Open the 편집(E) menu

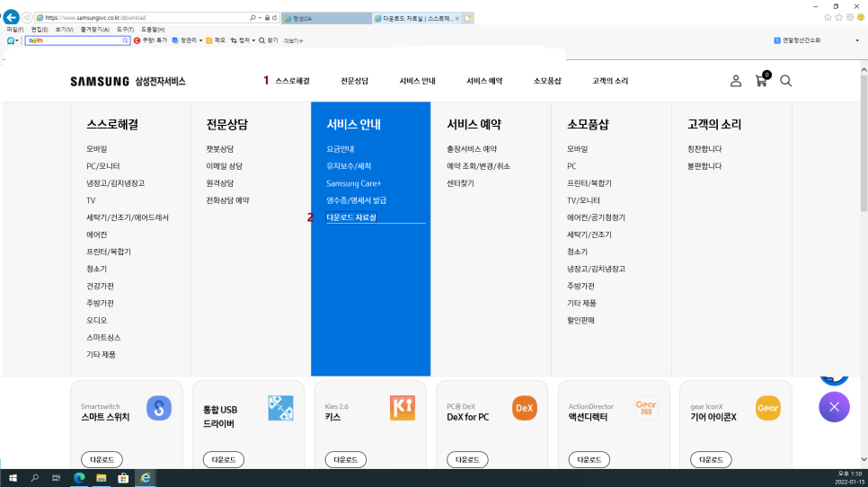(x=40, y=30)
